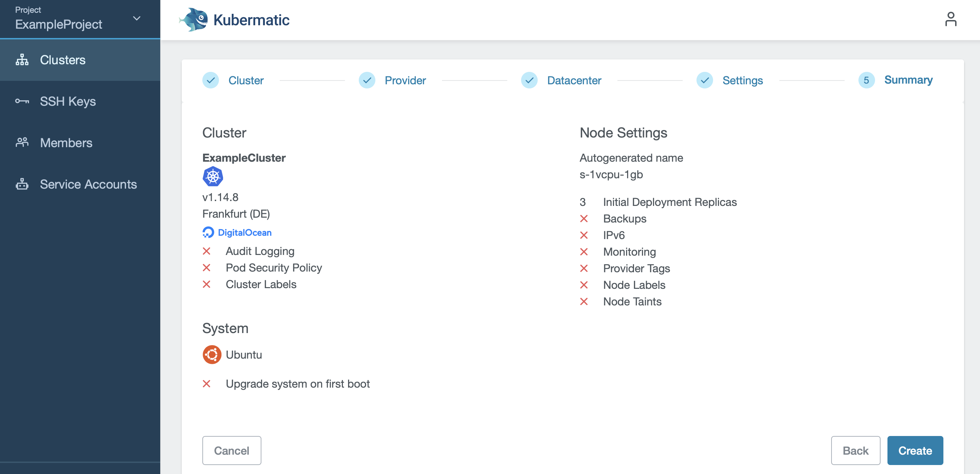Click the System section heading
This screenshot has width=980, height=474.
coord(225,329)
